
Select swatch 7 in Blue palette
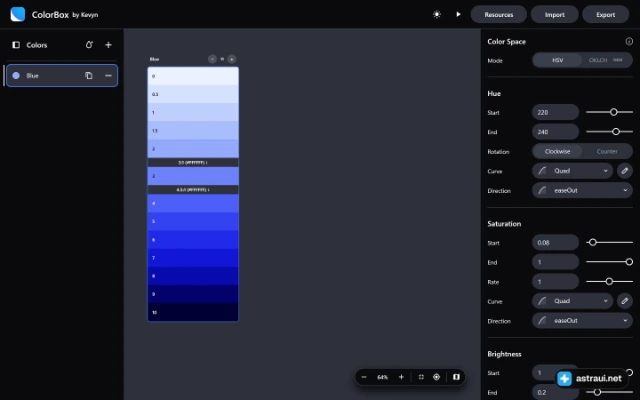coord(193,258)
